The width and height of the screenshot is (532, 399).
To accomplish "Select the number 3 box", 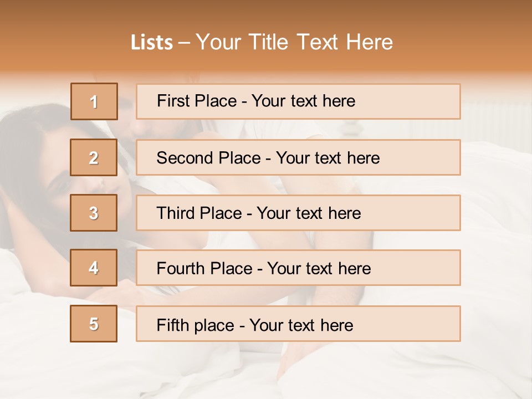I will (x=94, y=213).
